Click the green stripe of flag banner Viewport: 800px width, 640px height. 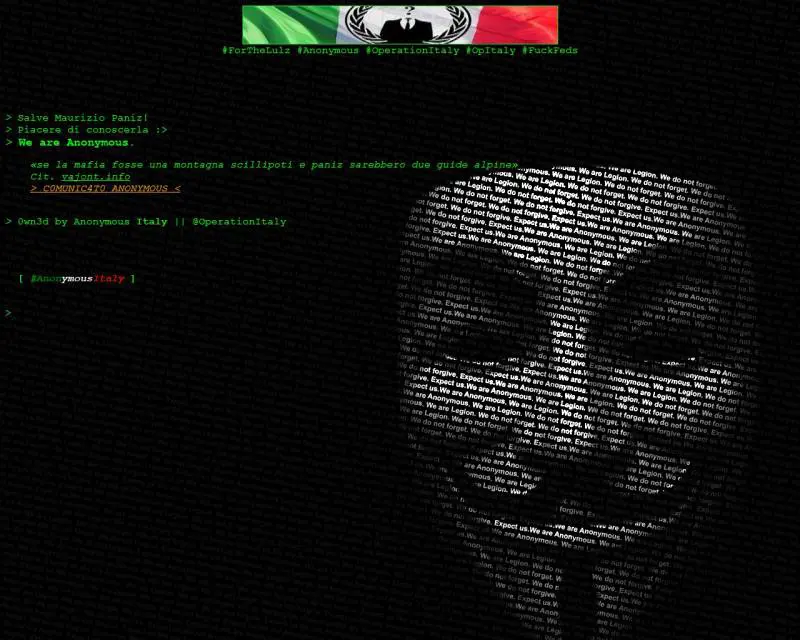point(290,25)
